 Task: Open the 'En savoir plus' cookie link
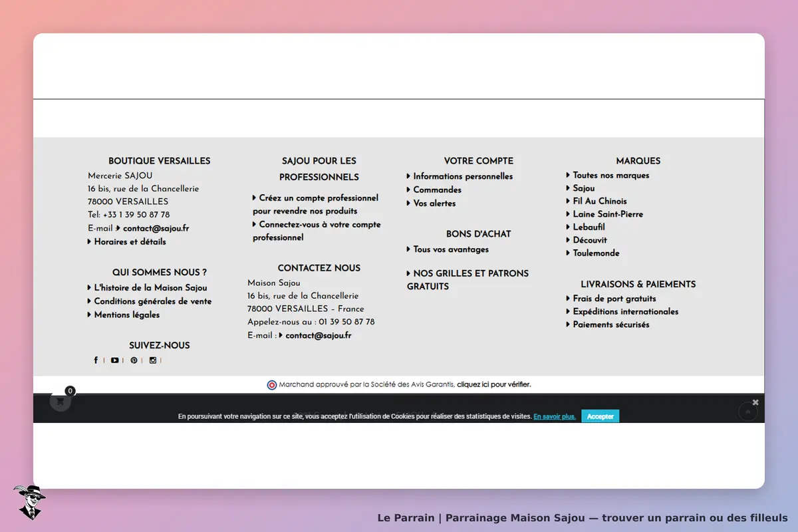pos(555,416)
